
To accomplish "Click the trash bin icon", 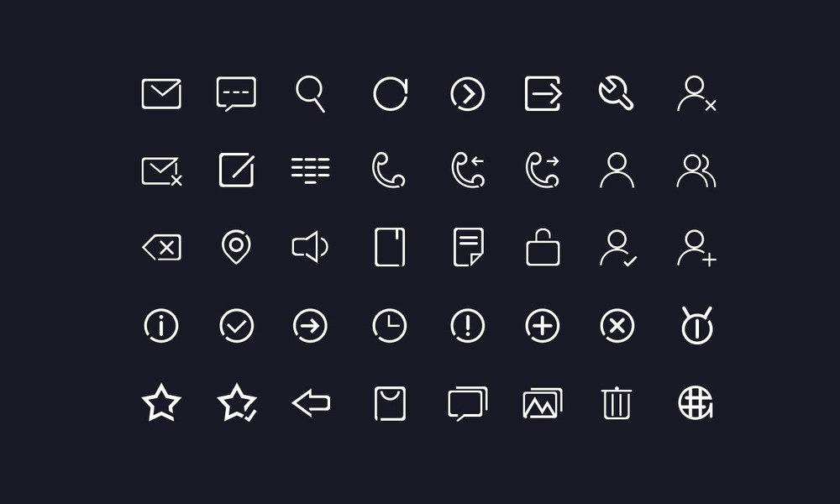I will pos(617,402).
